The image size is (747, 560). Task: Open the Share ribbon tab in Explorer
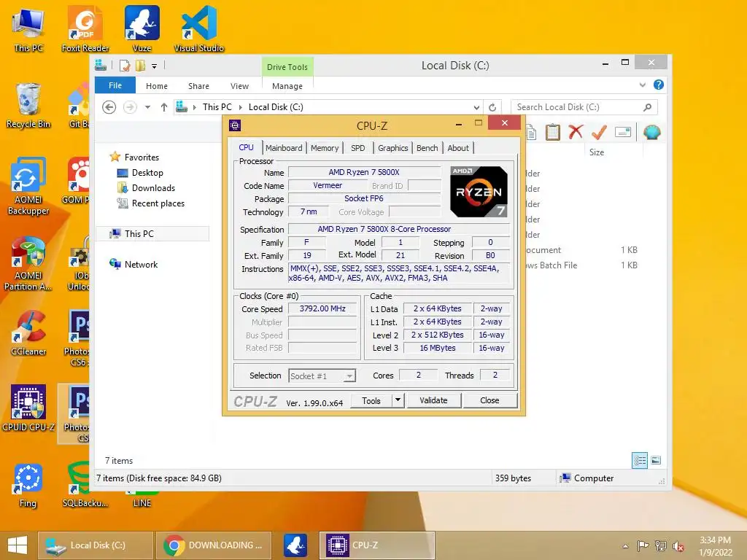tap(198, 86)
